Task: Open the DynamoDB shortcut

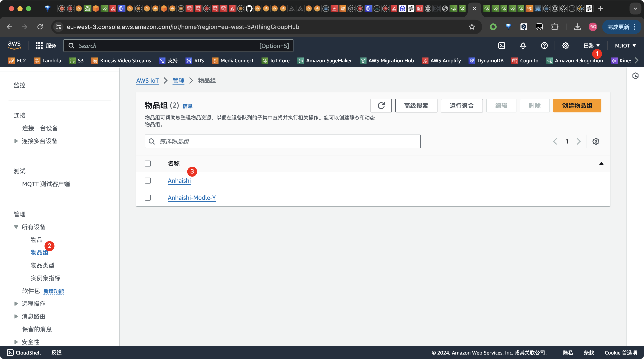Action: [486, 60]
